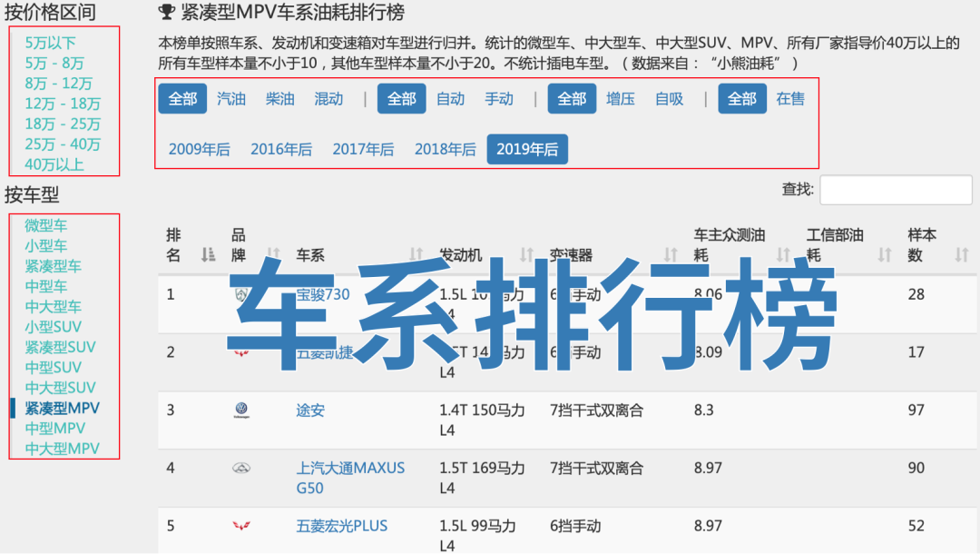Open the 紧凑型SUV category
The height and width of the screenshot is (554, 980).
(x=60, y=347)
